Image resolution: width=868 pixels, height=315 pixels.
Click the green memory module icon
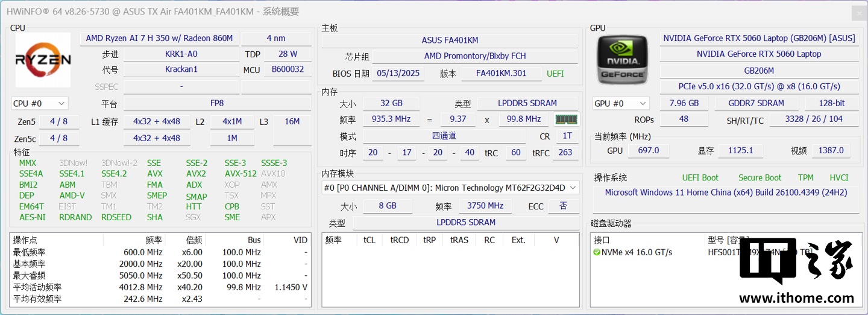(566, 119)
